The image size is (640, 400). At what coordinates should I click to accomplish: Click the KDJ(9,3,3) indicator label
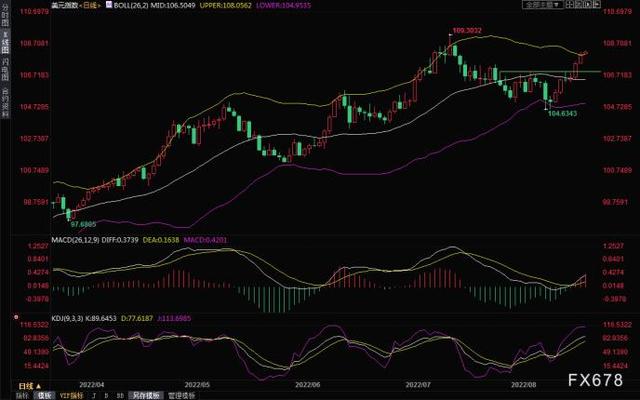[x=68, y=318]
